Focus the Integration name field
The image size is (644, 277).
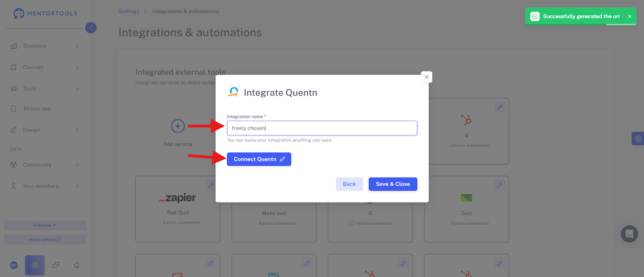coord(322,128)
